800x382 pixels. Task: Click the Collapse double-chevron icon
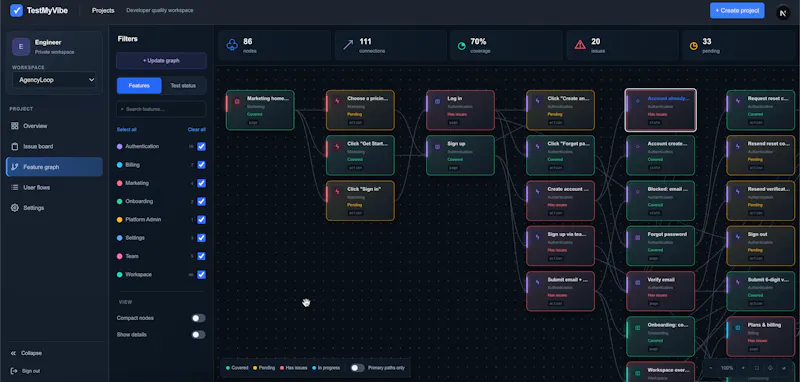(13, 353)
